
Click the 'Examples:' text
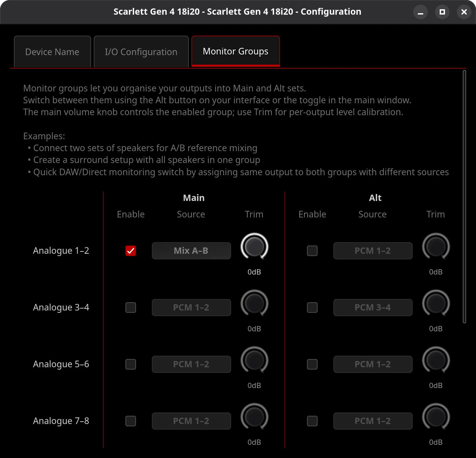pos(44,136)
